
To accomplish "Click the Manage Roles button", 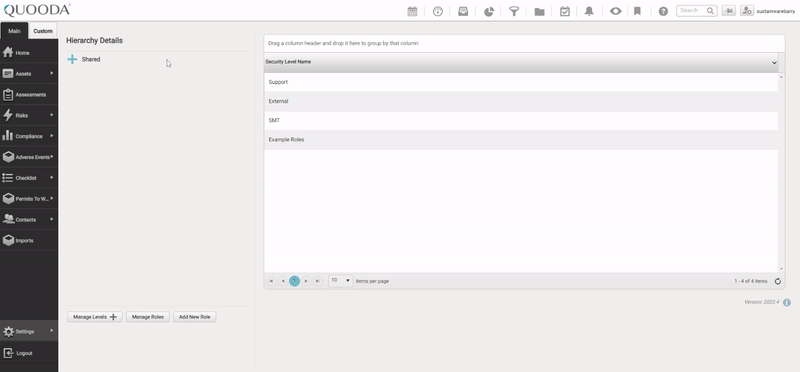I will point(148,317).
